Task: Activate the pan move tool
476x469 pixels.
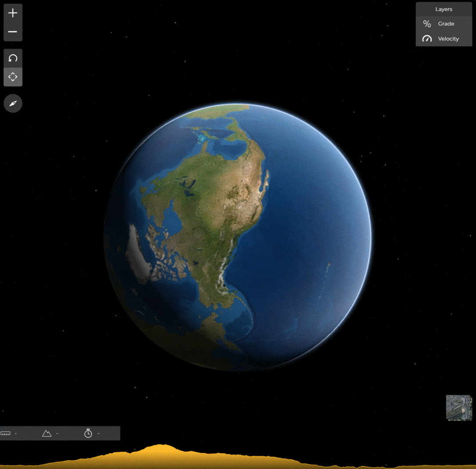Action: click(13, 77)
